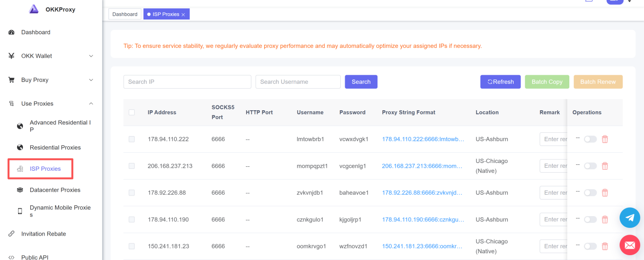Toggle the switch for 178.94.110.222
Screen dimensions: 644x260
590,139
